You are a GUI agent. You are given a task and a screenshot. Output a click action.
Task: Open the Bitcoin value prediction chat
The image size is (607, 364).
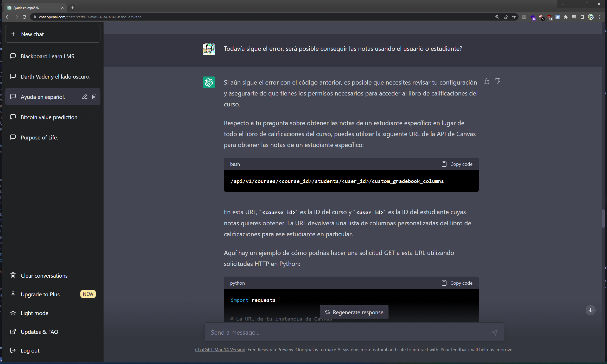[49, 117]
